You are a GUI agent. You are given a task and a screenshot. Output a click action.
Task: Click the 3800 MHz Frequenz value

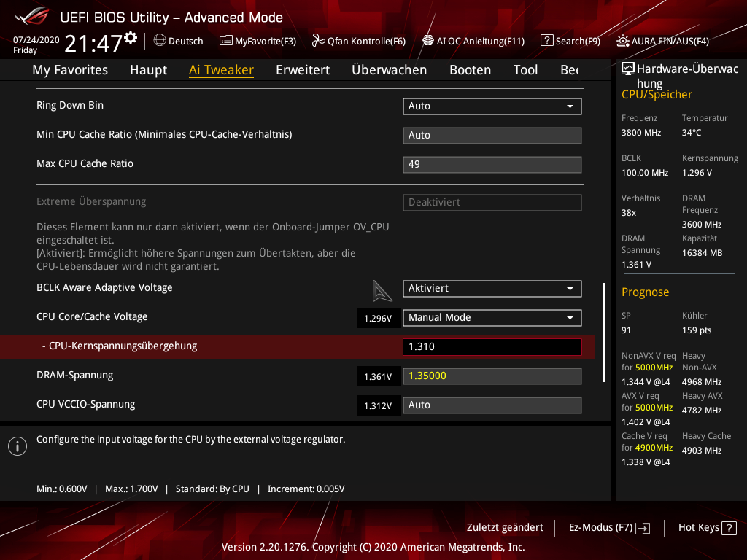(641, 133)
